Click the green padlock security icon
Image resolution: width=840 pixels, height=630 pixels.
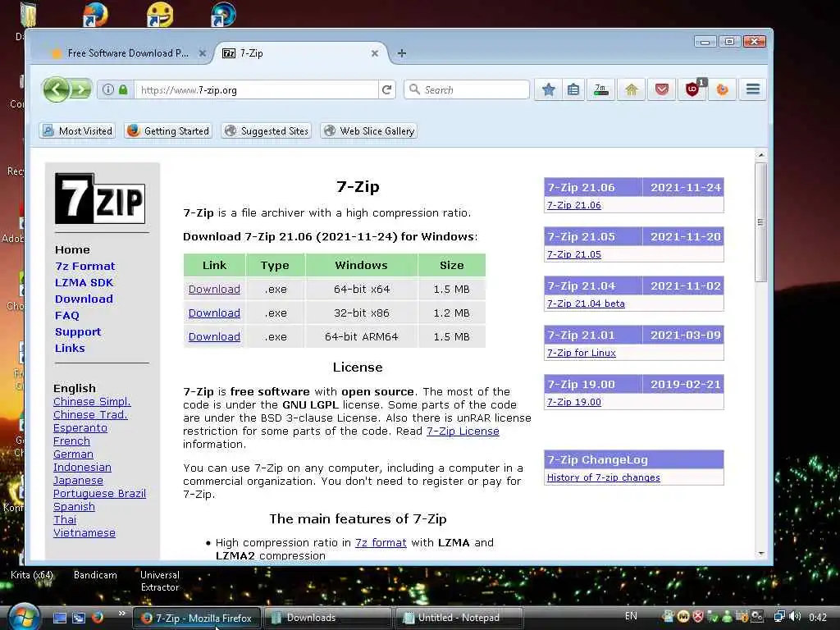pyautogui.click(x=123, y=89)
